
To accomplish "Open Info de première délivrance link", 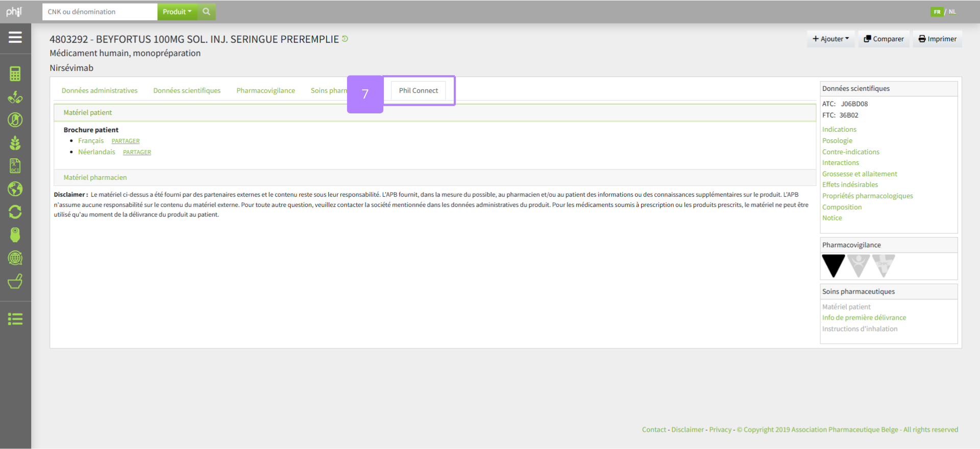I will pos(864,317).
